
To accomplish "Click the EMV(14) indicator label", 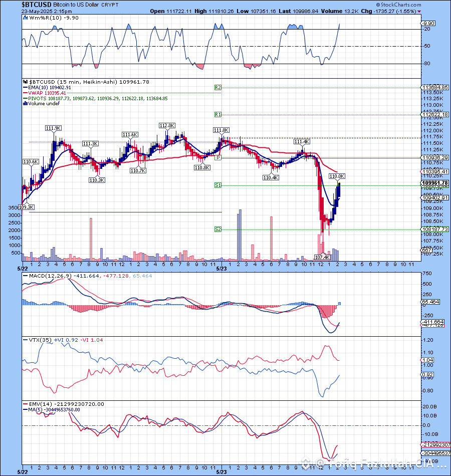I will (x=41, y=404).
